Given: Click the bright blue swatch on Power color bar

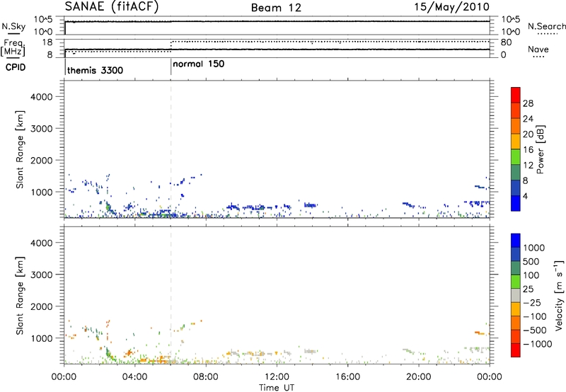Looking at the screenshot, I should tap(516, 203).
